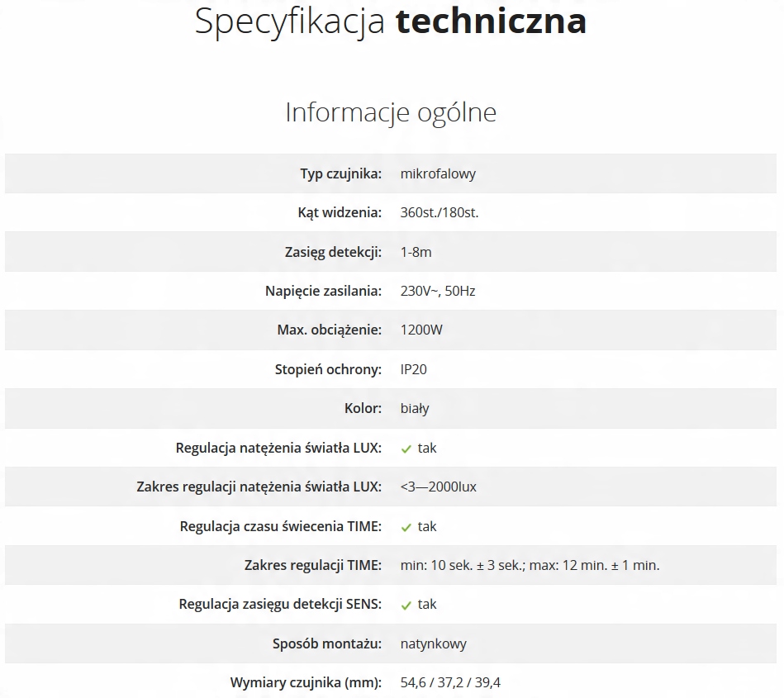Image resolution: width=784 pixels, height=698 pixels.
Task: Click the green checkmark beside LUX regulation
Action: click(x=406, y=449)
